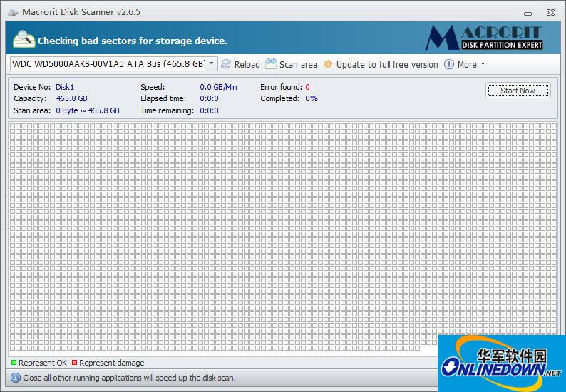Click the 'Represent OK' legend text

pyautogui.click(x=43, y=363)
